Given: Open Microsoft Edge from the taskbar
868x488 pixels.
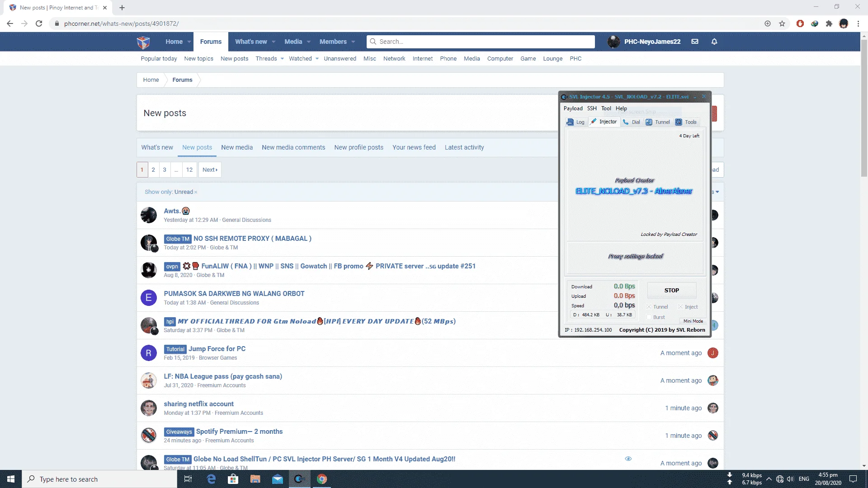Looking at the screenshot, I should pos(211,479).
